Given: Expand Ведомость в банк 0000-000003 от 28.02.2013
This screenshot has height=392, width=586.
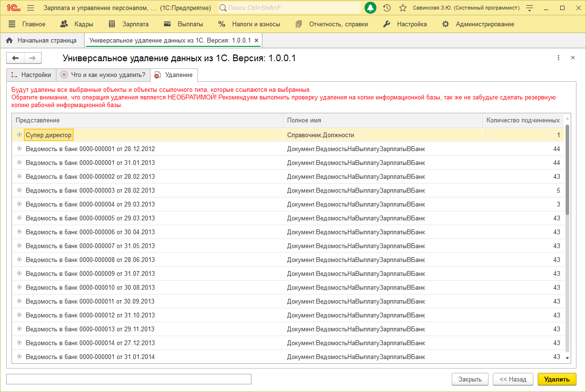Looking at the screenshot, I should click(x=20, y=190).
